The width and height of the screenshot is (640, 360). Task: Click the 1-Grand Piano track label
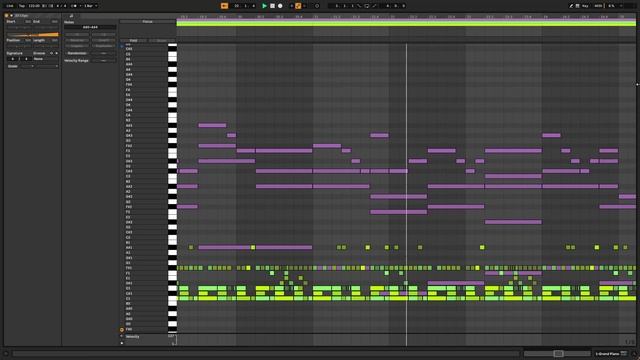coord(607,353)
